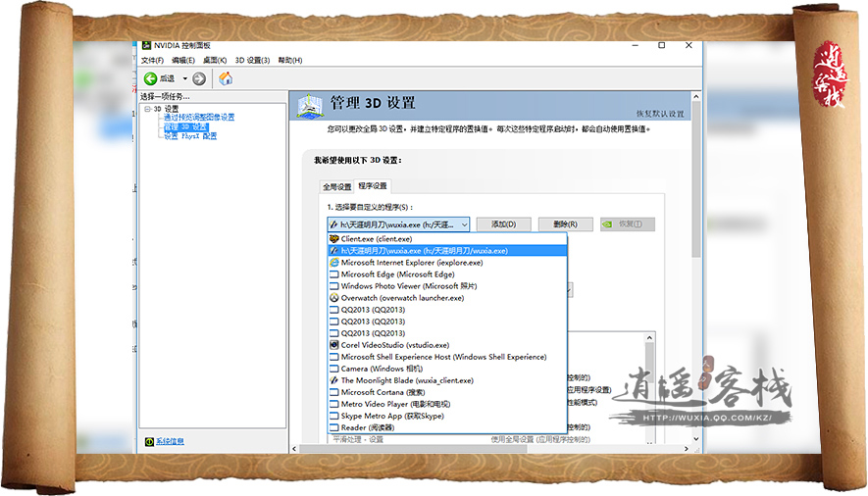868x496 pixels.
Task: Click the 平滑处理 - 设置 row
Action: [486, 439]
